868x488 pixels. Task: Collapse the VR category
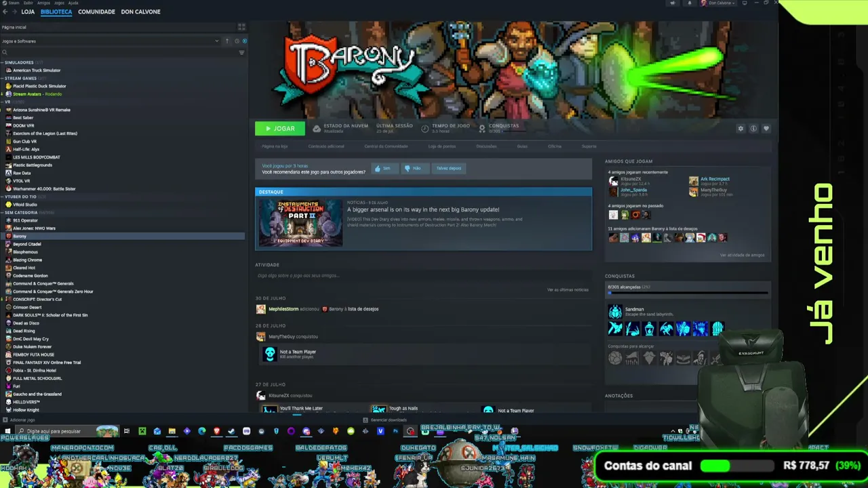click(2, 102)
